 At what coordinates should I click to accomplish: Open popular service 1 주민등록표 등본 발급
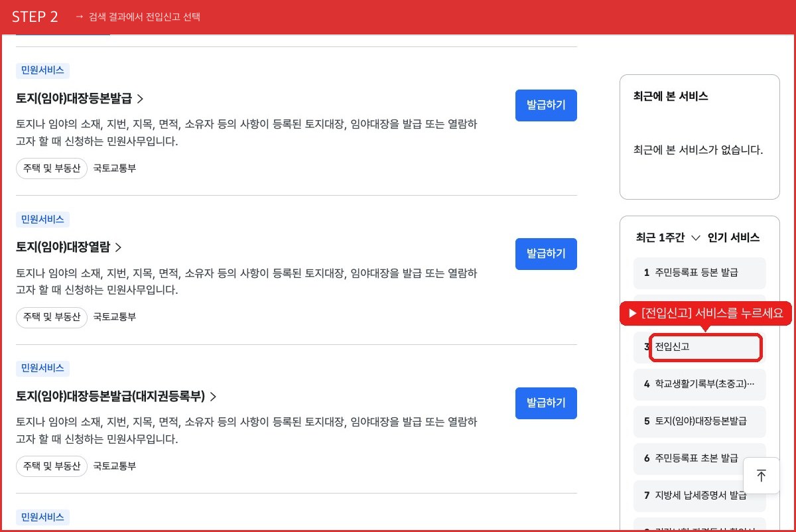[x=700, y=273]
